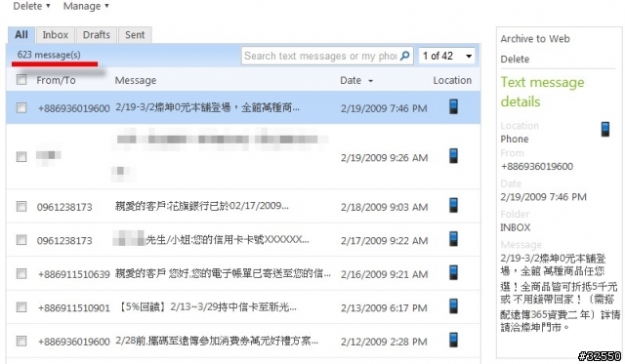This screenshot has width=625, height=364.
Task: Open the Delete dropdown menu
Action: pyautogui.click(x=31, y=6)
